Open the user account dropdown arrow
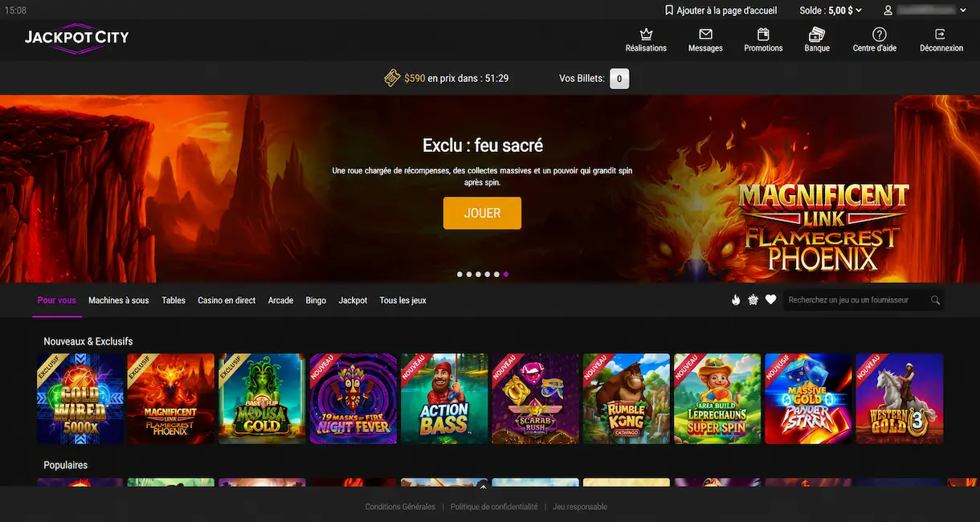The width and height of the screenshot is (980, 522). click(x=963, y=10)
